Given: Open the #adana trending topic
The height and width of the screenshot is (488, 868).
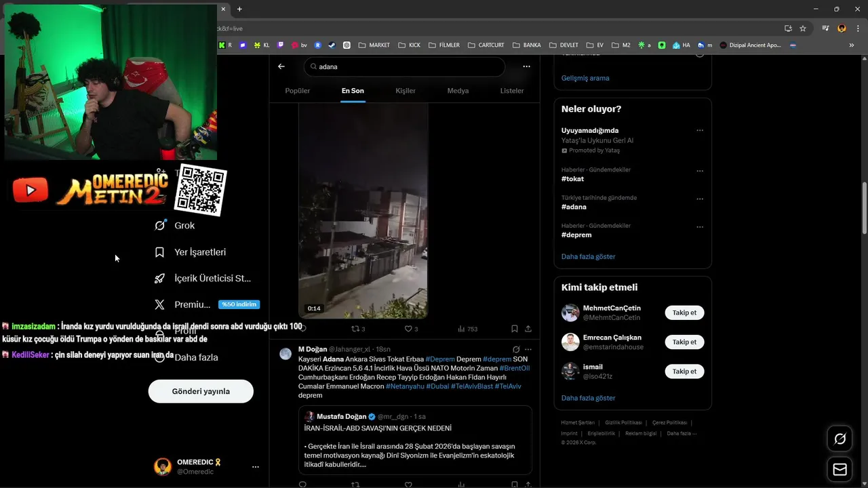Looking at the screenshot, I should pos(574,207).
